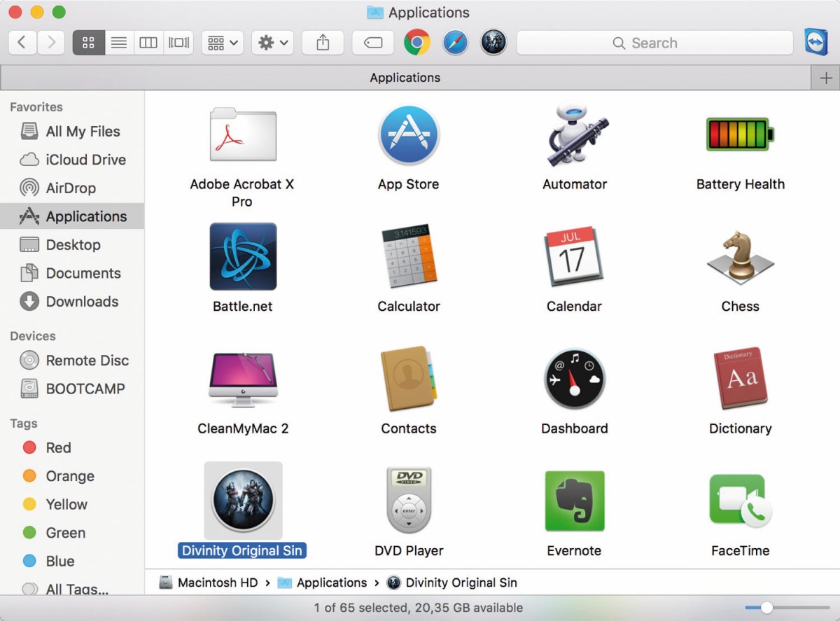Open AirDrop in sidebar

(x=72, y=188)
